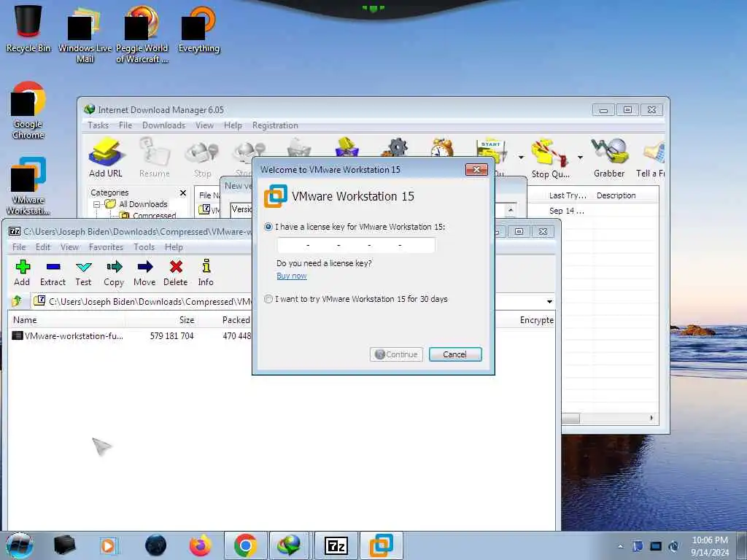Screen dimensions: 747x560
Task: Click the taskbar clock showing 10:06 PM
Action: tap(710, 545)
